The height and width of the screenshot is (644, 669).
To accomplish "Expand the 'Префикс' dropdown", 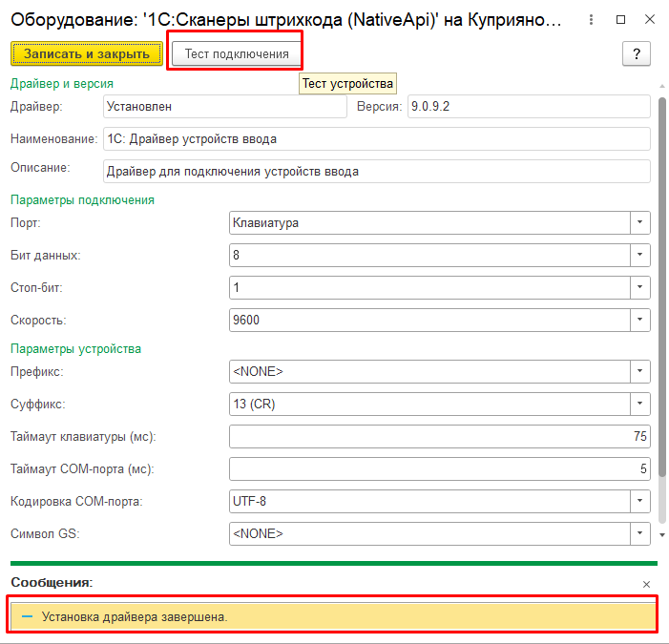I will (x=639, y=371).
